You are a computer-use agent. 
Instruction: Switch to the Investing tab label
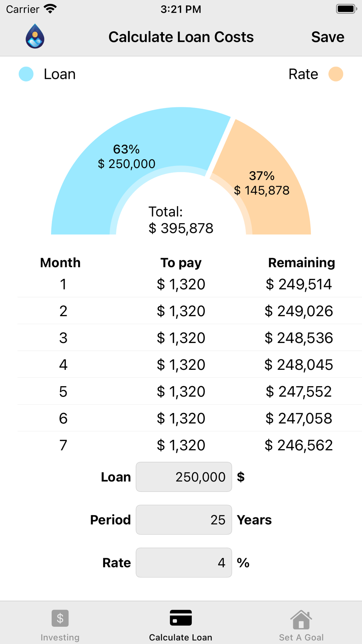60,637
